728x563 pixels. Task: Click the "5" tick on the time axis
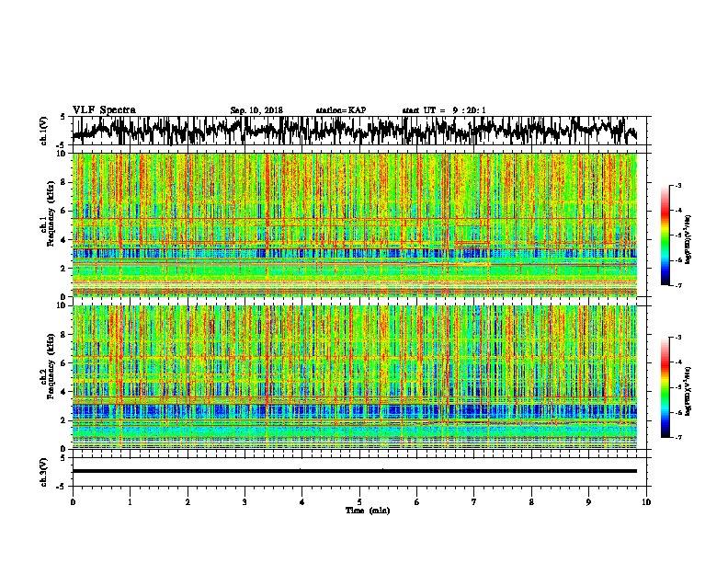pos(359,502)
